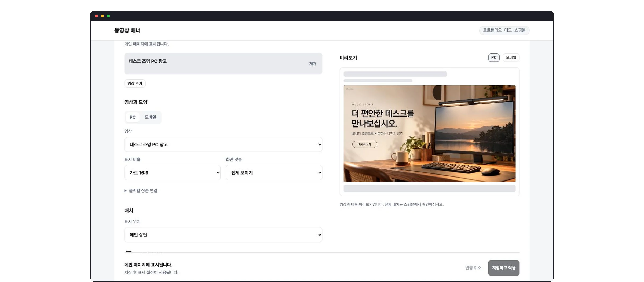Viewport: 644px width, 282px height.
Task: Click the 변경 취소 button
Action: [473, 268]
